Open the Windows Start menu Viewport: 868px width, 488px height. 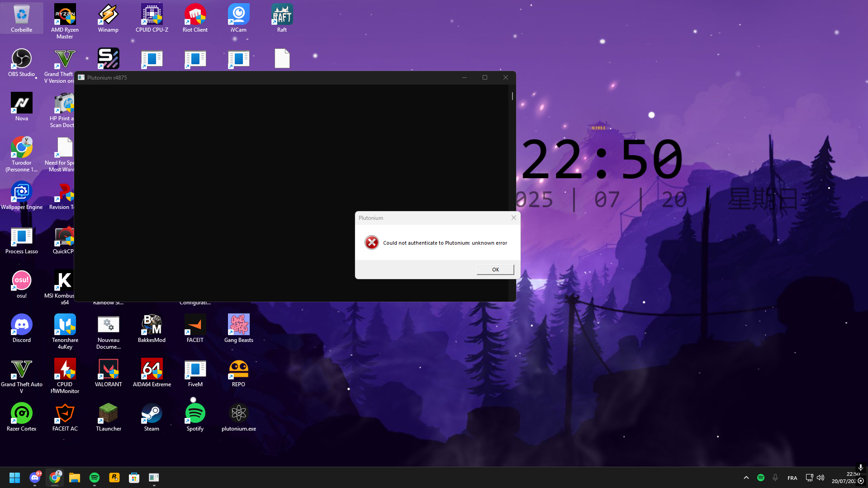pyautogui.click(x=14, y=478)
